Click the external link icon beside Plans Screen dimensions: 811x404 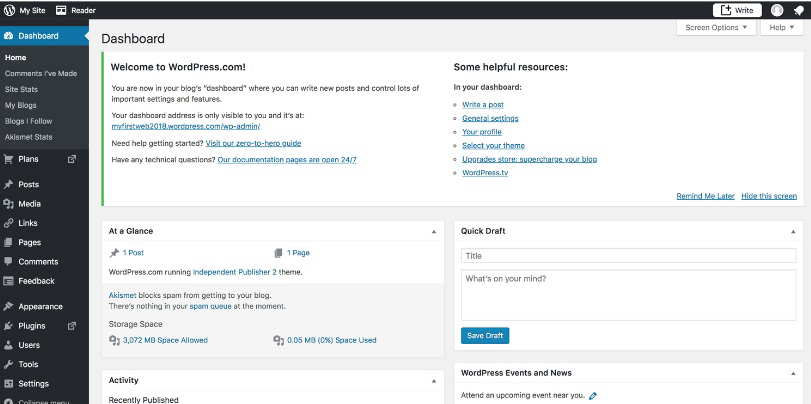pos(72,159)
